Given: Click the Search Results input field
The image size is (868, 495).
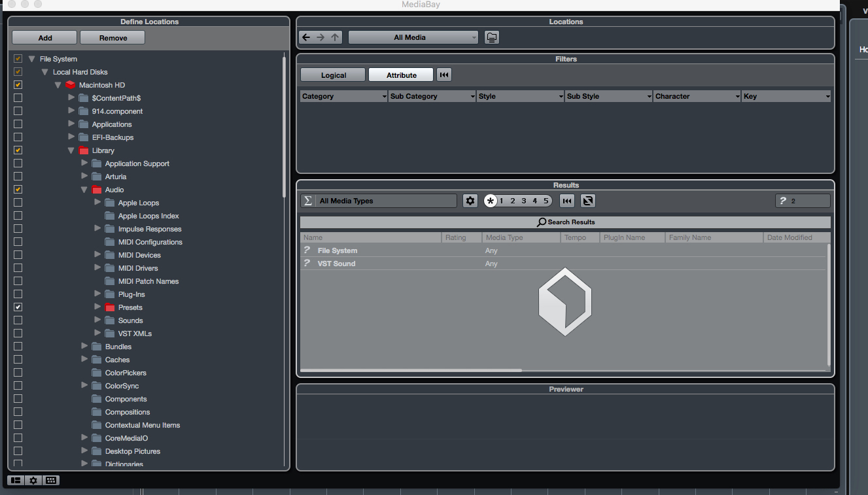Looking at the screenshot, I should pos(565,222).
